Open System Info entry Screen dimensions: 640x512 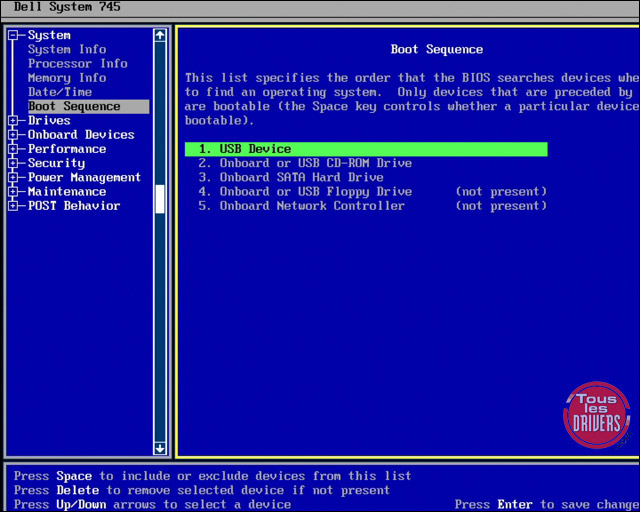pyautogui.click(x=67, y=49)
